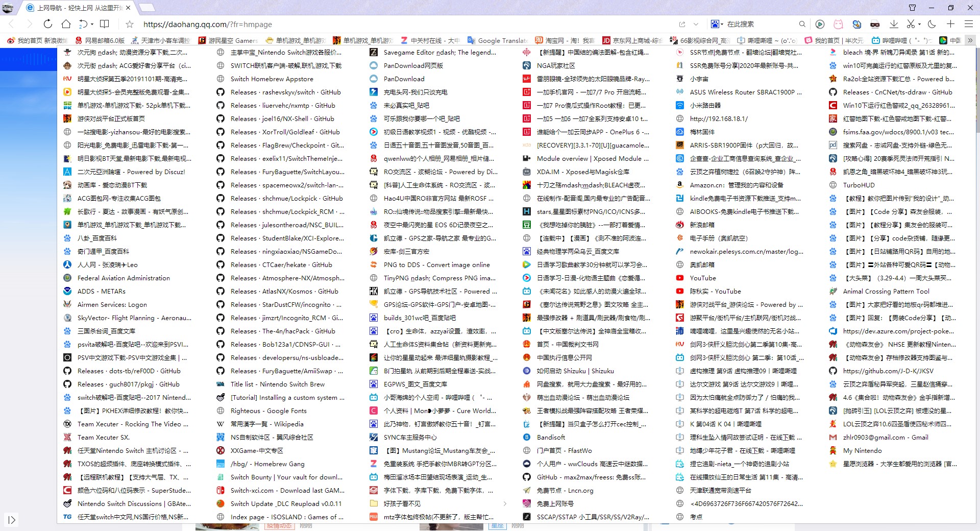Viewport: 980px width, 531px height.
Task: Bookmark this page with the star
Action: coord(130,24)
